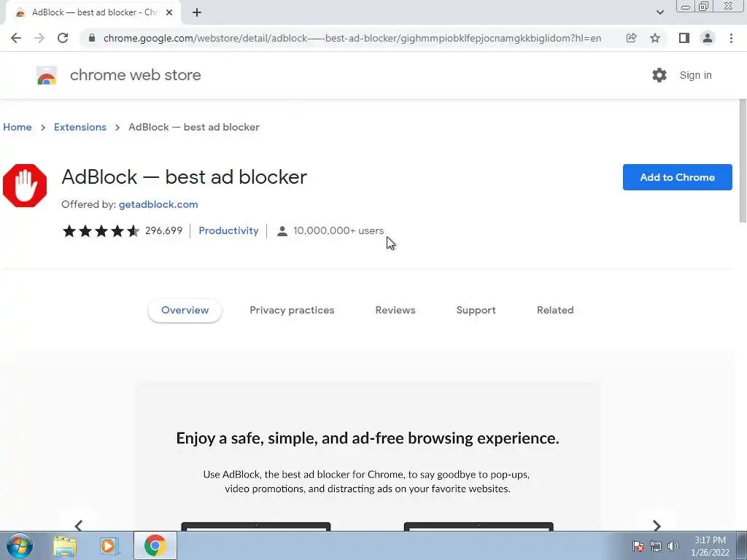Click the browser forward arrow
This screenshot has height=560, width=747.
tap(39, 38)
